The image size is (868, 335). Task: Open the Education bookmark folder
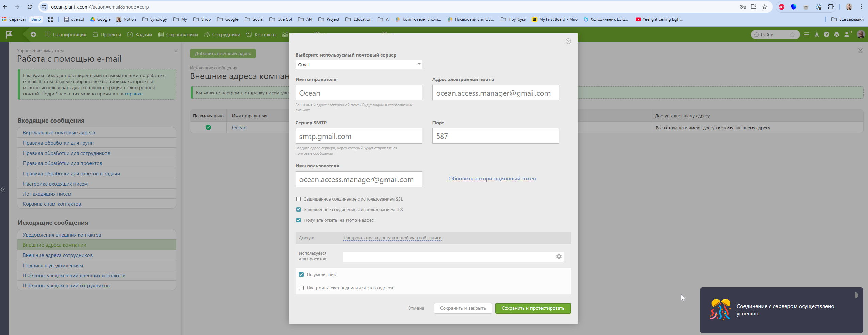(x=358, y=19)
